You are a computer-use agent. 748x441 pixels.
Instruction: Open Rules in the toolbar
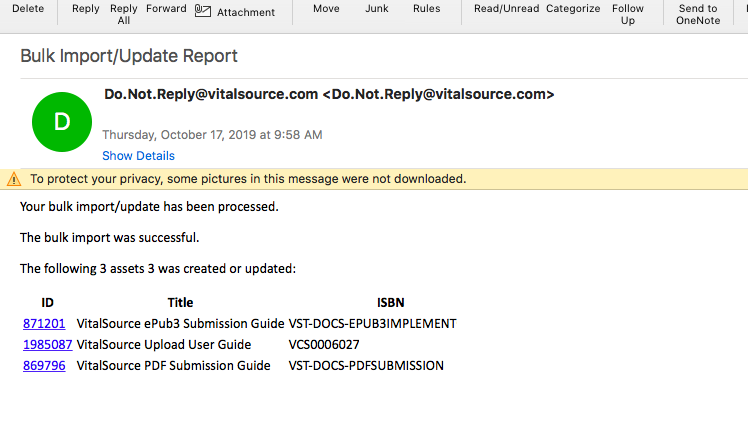point(426,9)
